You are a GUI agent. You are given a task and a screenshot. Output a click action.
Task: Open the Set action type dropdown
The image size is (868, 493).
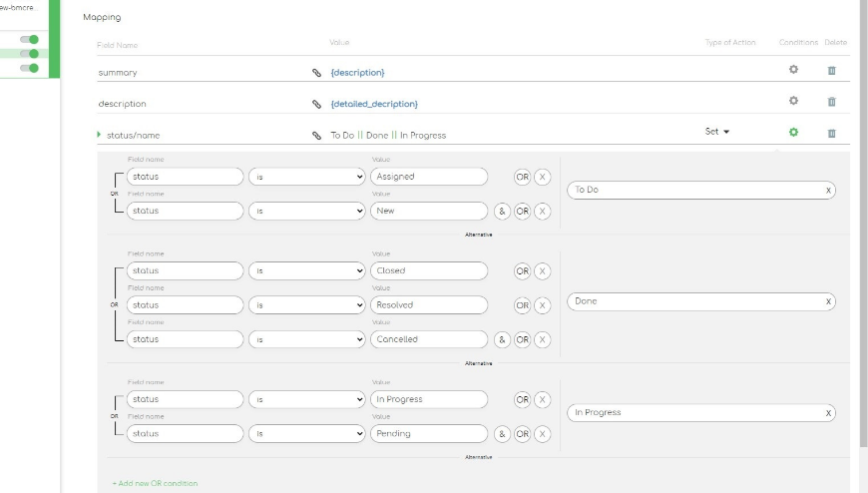pos(717,132)
